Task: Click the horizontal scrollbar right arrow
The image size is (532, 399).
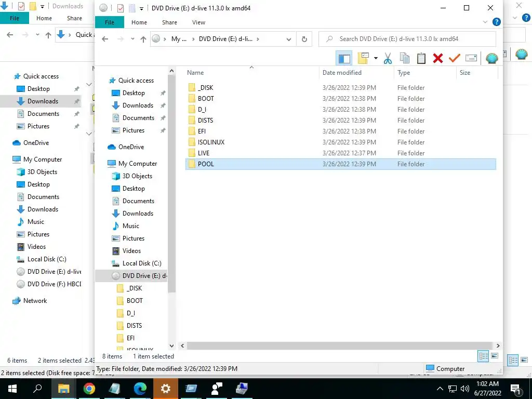Action: tap(498, 345)
